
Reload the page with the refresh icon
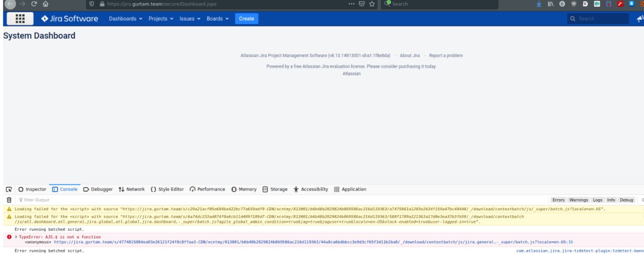(x=34, y=4)
